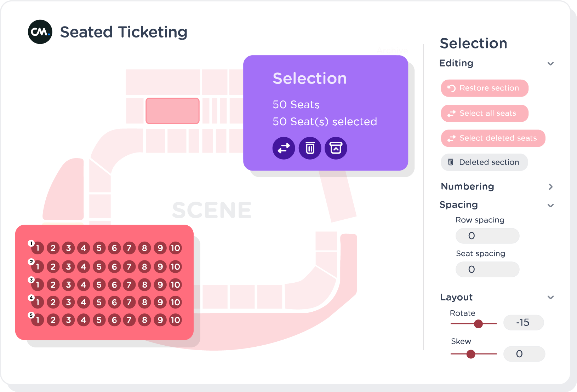Collapse the Editing section chevron
Image resolution: width=577 pixels, height=392 pixels.
coord(550,64)
